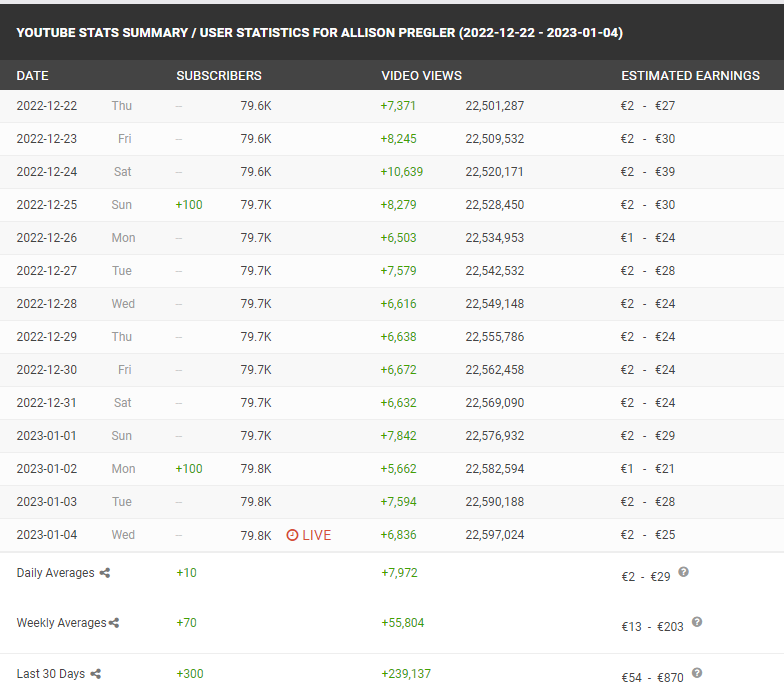Click total views 22,501,287
The height and width of the screenshot is (698, 784).
[x=495, y=106]
